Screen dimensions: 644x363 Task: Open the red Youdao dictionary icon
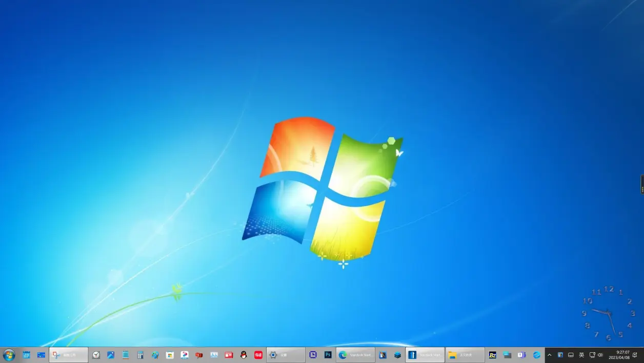[258, 355]
